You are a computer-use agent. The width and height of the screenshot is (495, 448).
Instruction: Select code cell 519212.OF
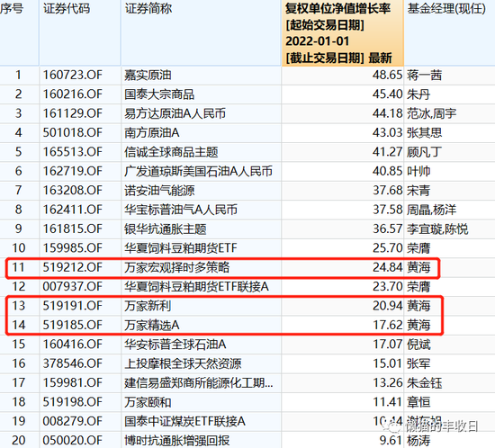tap(73, 267)
